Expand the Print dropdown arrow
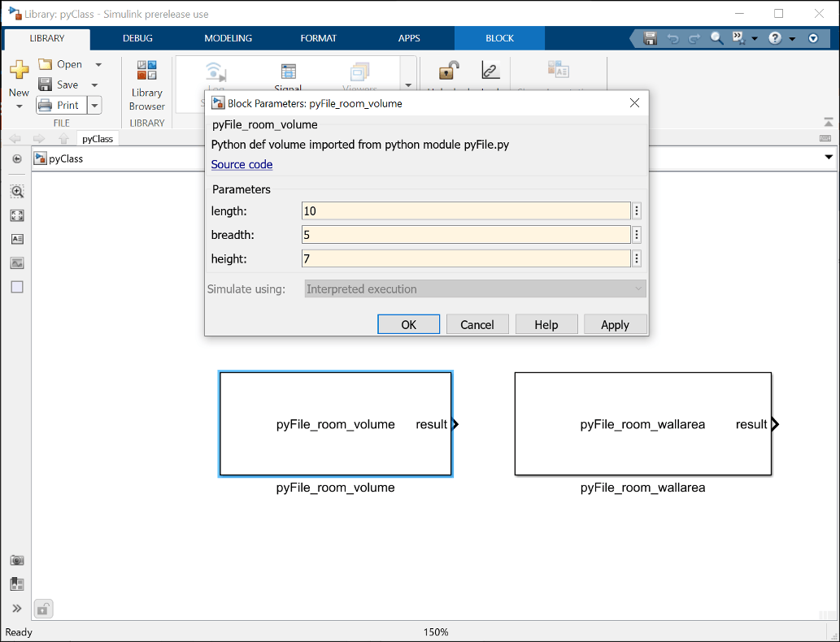 [x=94, y=105]
